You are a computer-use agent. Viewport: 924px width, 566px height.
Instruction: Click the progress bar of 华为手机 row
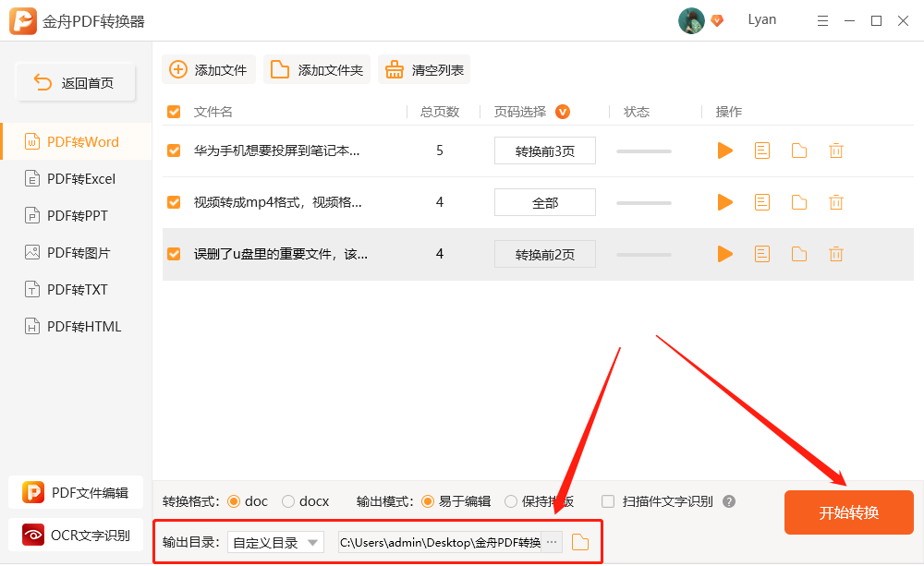(x=643, y=151)
